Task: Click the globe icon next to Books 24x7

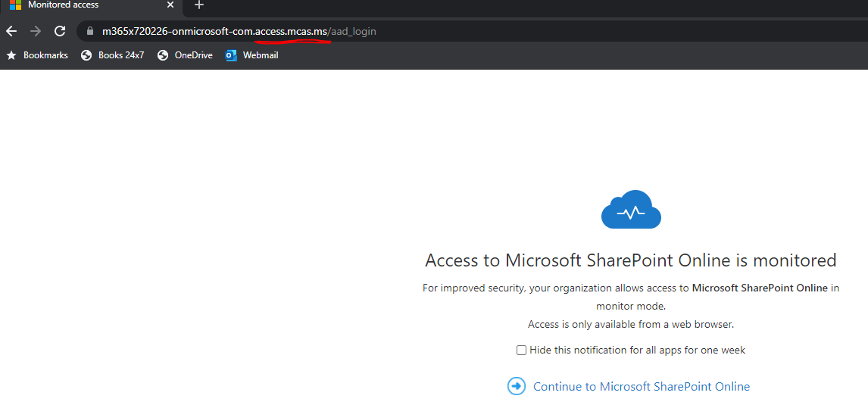Action: point(86,55)
